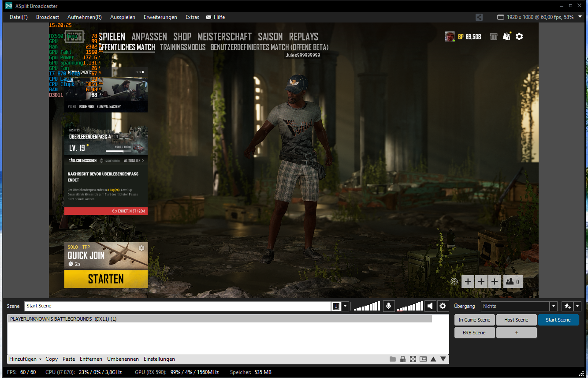
Task: Move source down with the down triangle
Action: click(443, 359)
